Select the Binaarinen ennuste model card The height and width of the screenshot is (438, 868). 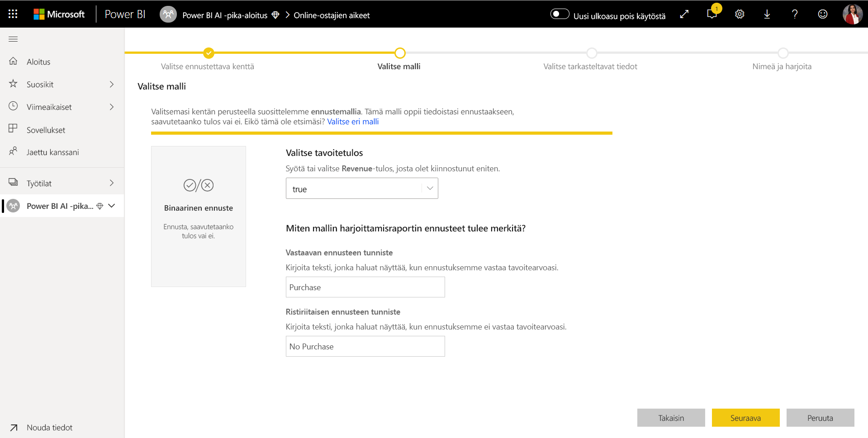pos(199,217)
